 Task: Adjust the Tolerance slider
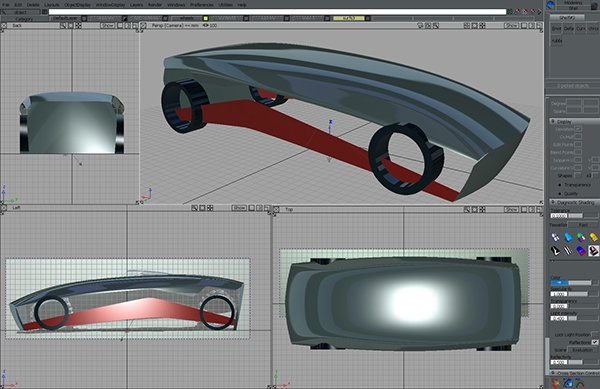coord(583,216)
